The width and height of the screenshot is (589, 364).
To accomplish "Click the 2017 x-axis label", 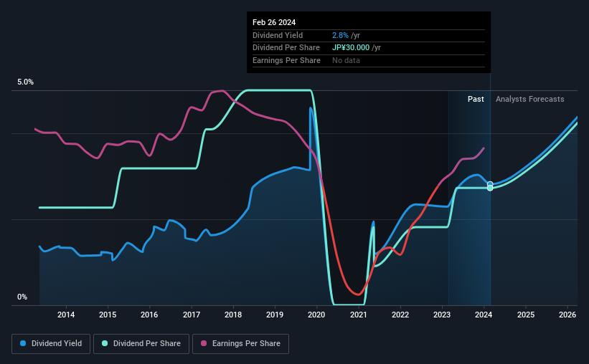I will tap(192, 315).
